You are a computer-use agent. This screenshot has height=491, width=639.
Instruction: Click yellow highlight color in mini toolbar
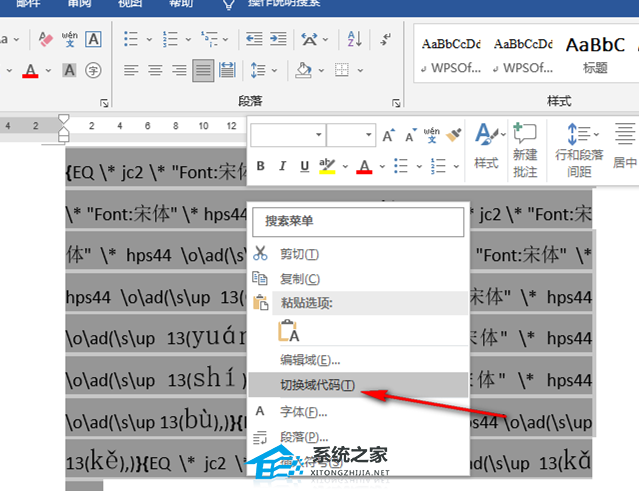[327, 166]
